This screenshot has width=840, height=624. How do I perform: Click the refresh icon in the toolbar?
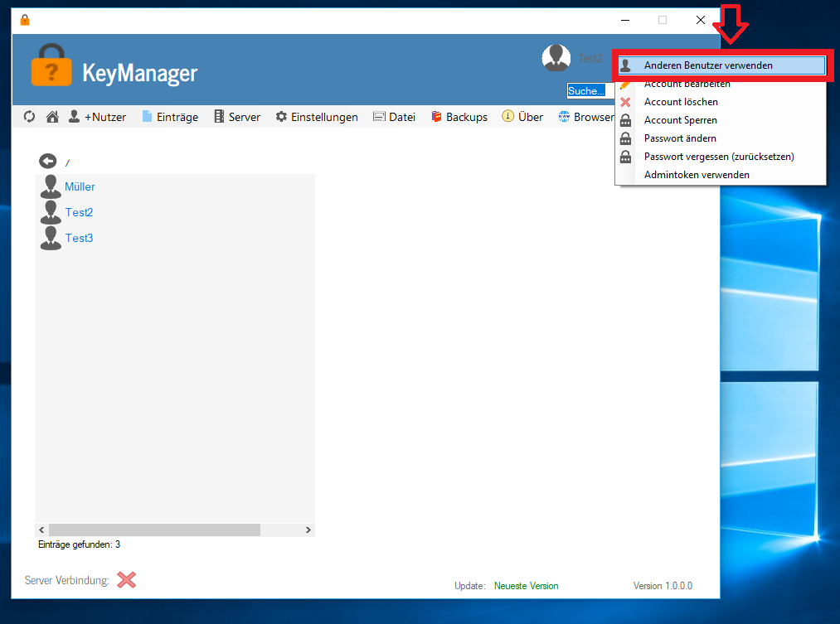click(30, 117)
